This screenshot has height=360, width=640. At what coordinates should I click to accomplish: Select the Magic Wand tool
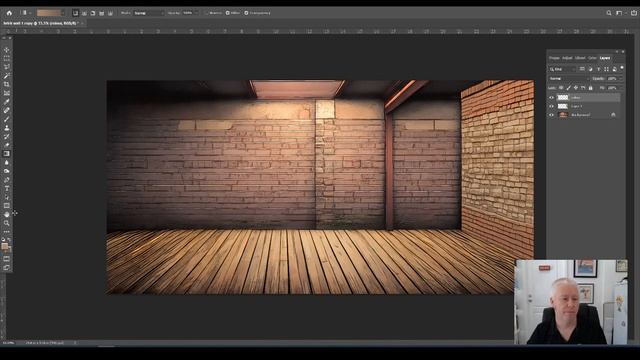(x=7, y=76)
